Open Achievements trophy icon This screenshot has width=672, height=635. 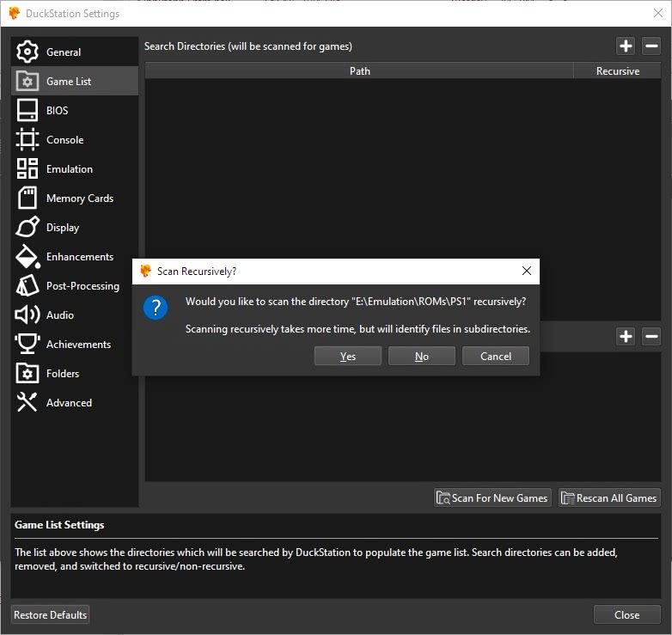[x=27, y=344]
